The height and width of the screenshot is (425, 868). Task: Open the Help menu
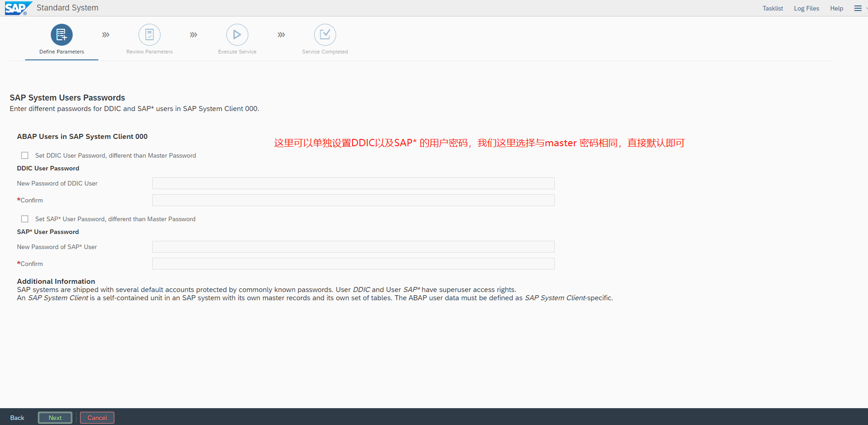(x=836, y=8)
